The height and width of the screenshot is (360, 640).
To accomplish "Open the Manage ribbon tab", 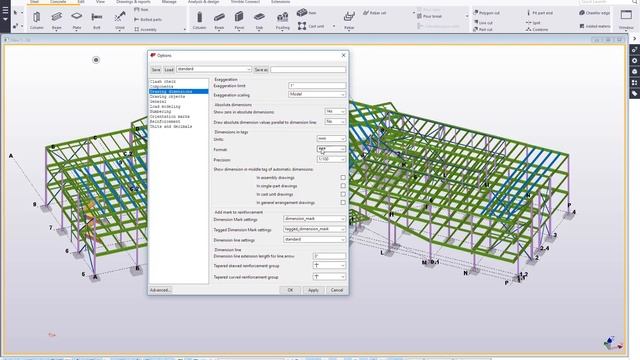I will point(169,2).
